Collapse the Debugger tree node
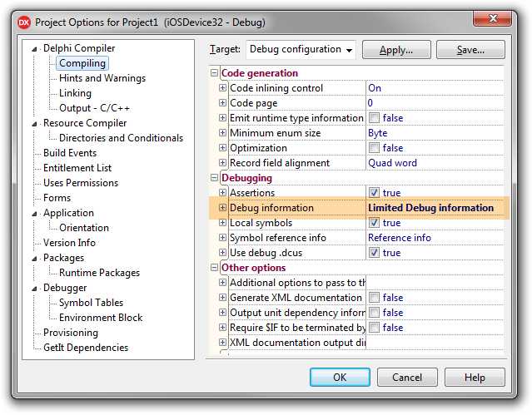 (x=34, y=289)
